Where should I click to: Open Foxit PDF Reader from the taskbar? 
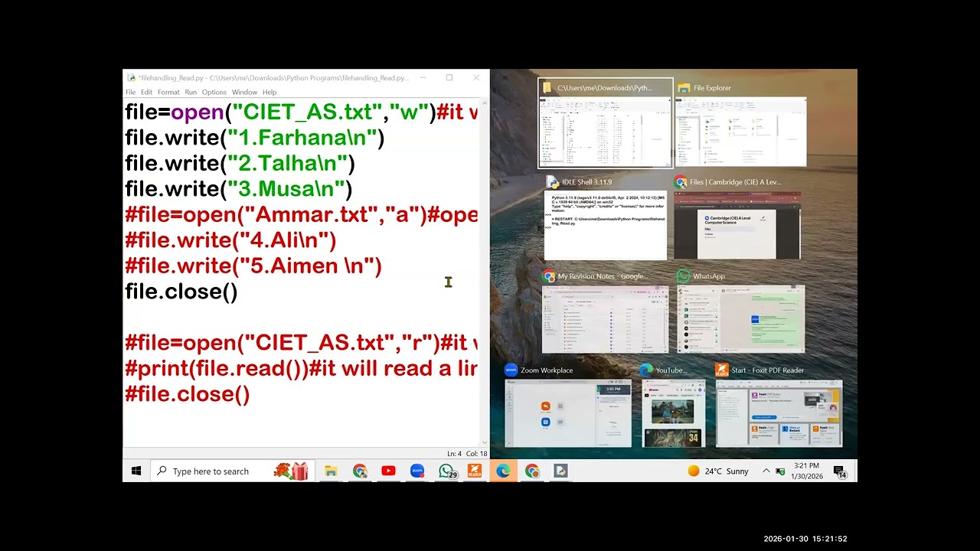click(x=475, y=471)
